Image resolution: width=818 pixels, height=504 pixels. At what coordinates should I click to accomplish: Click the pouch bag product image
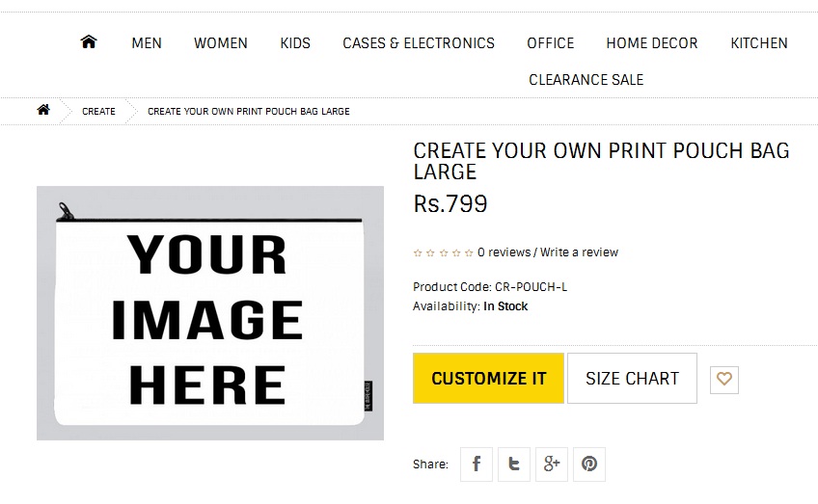tap(210, 313)
